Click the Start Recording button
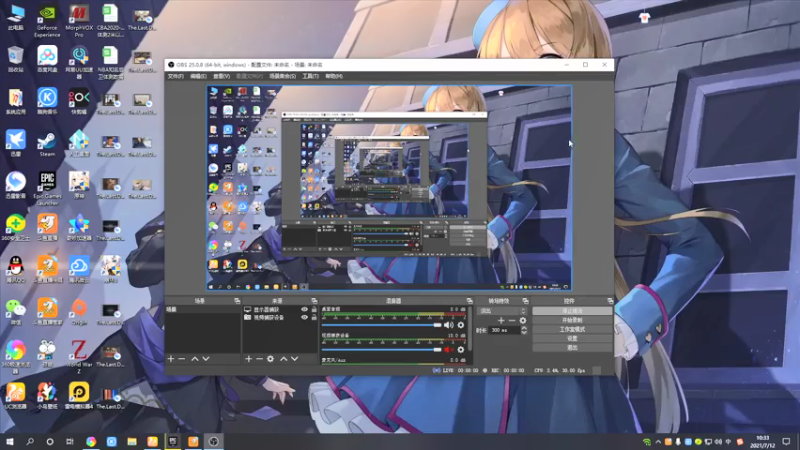Screen dimensions: 800x450 572,320
